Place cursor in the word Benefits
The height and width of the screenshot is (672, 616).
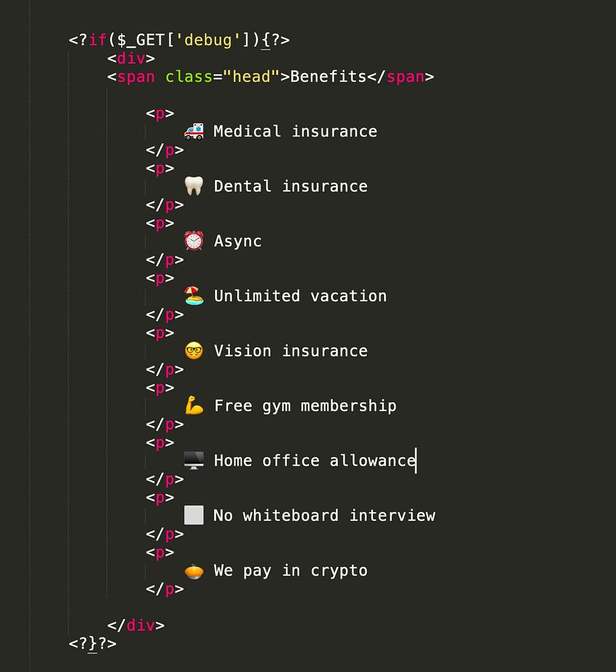coord(328,77)
